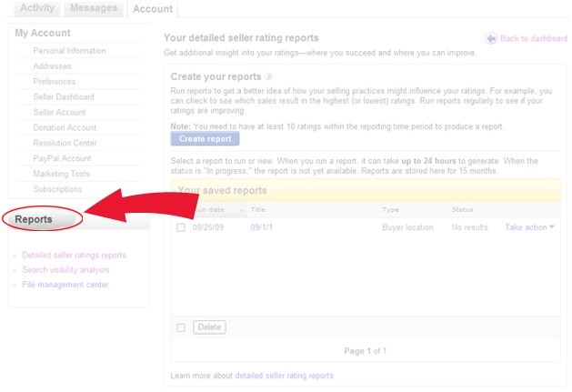Click the Reports section header
Screen dimensions: 572x392
[34, 219]
